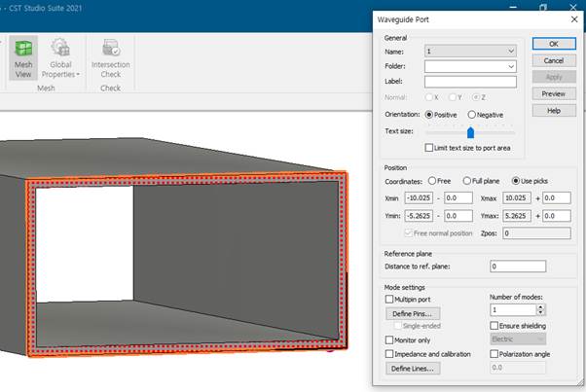Screen dimensions: 586x392
Task: Click the Text size slider handle
Action: [470, 132]
